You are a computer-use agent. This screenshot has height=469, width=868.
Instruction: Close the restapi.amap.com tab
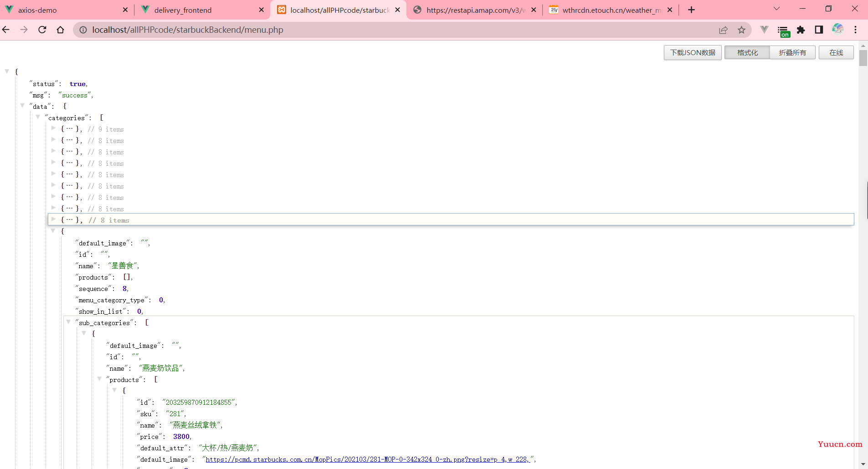click(534, 10)
